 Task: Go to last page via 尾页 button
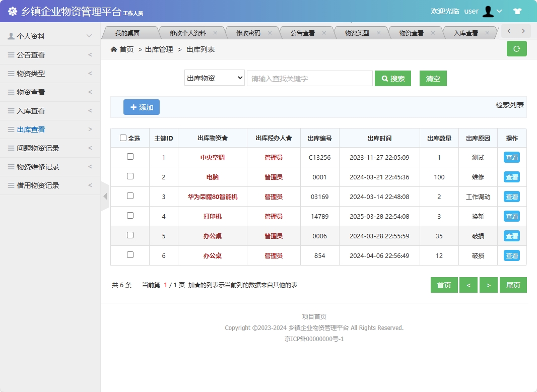tap(513, 285)
